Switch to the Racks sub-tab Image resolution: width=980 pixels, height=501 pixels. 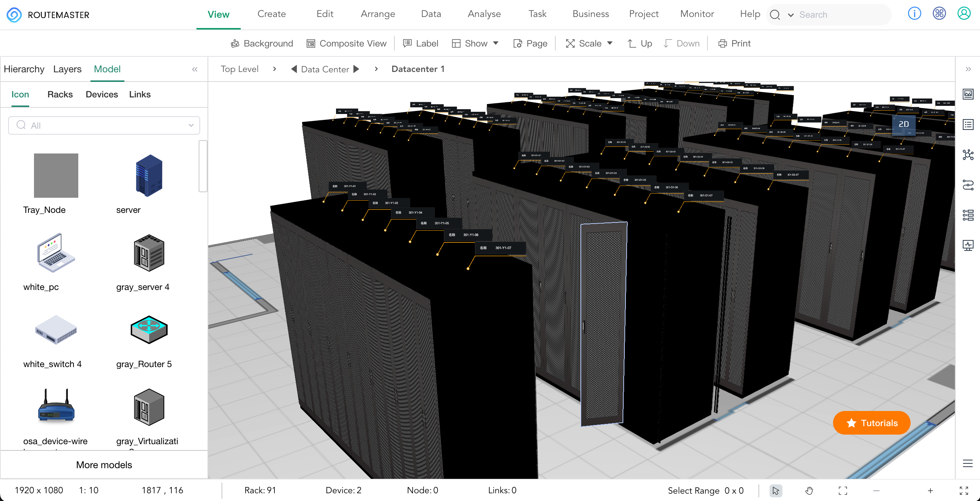point(60,94)
